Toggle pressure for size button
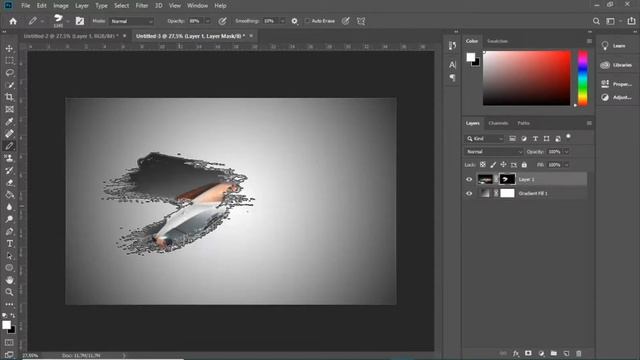640x360 pixels. 346,21
